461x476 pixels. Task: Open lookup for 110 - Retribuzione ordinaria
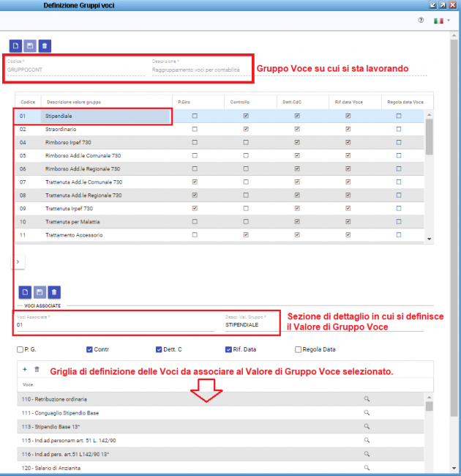click(367, 399)
